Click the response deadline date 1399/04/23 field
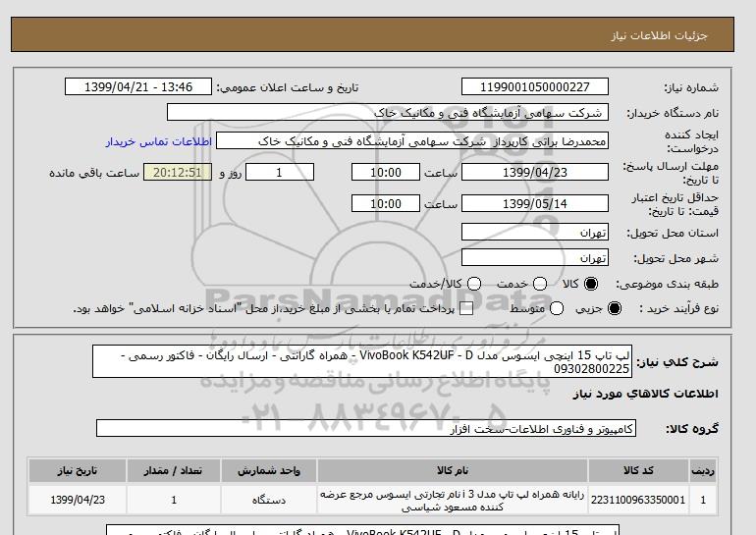 coord(535,172)
